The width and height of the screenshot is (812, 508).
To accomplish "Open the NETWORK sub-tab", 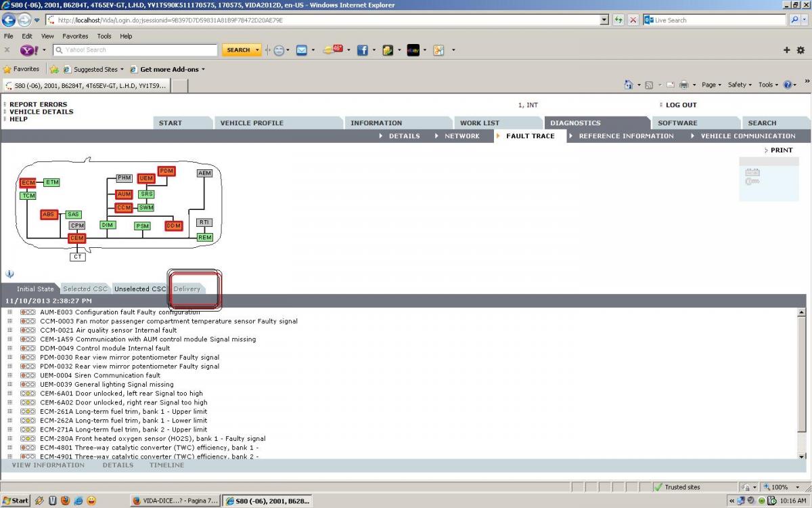I will click(x=462, y=136).
